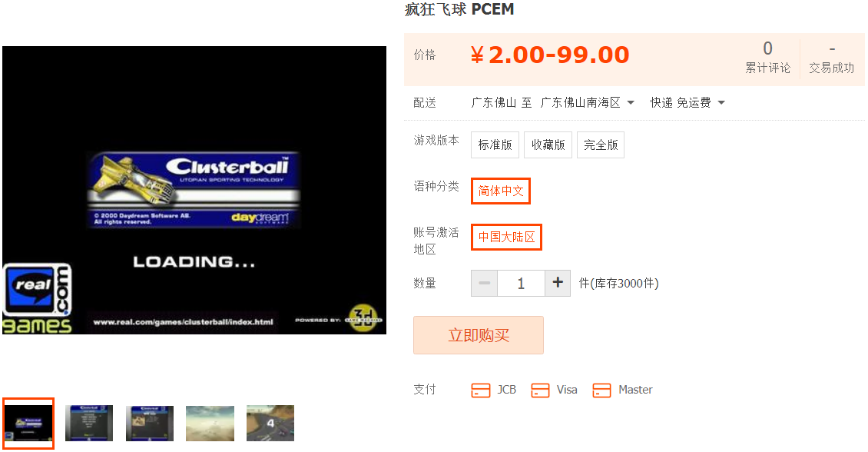Click the JCB payment card icon

coord(481,391)
